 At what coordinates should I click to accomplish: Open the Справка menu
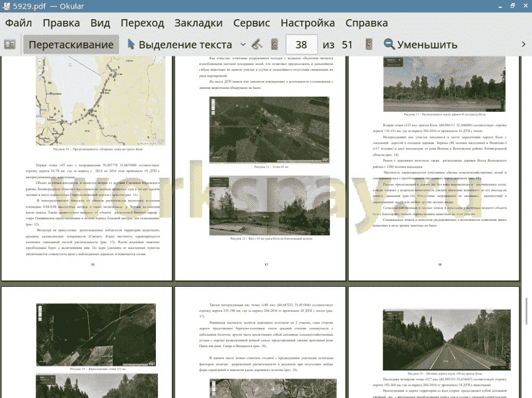pos(367,23)
